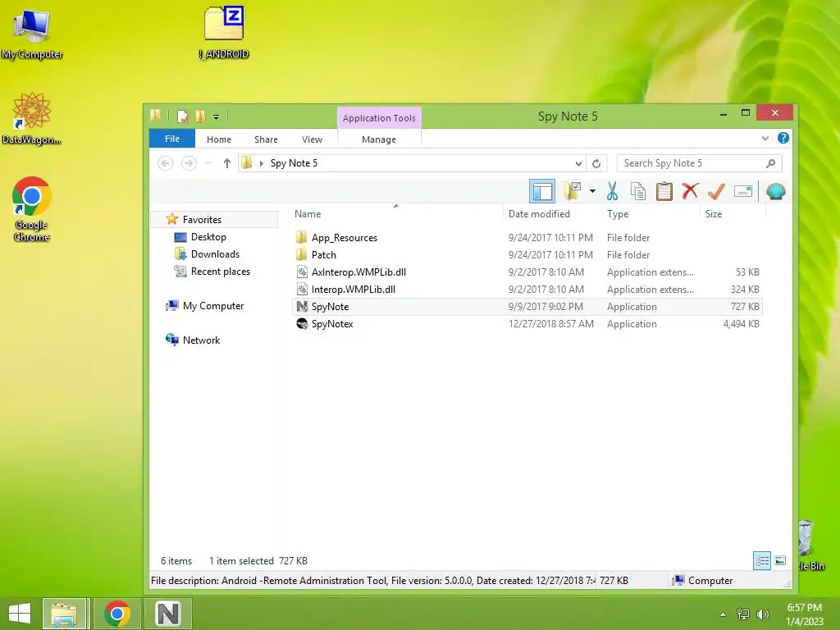Select the Google Chrome desktop shortcut
The width and height of the screenshot is (840, 630).
32,209
